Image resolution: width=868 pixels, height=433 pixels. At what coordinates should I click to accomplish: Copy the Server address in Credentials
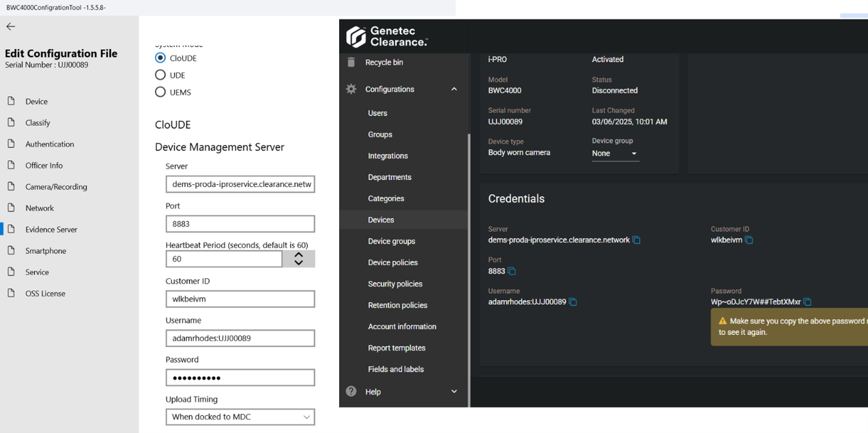[636, 240]
